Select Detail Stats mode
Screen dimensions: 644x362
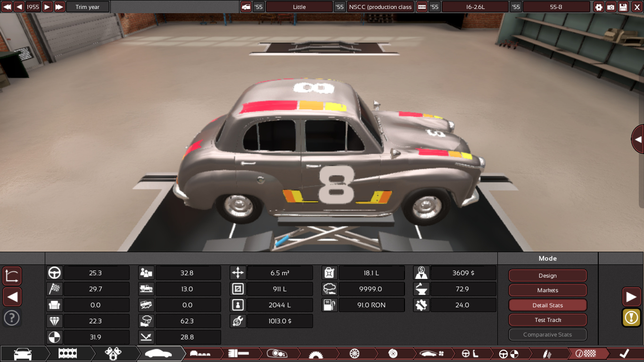[547, 305]
